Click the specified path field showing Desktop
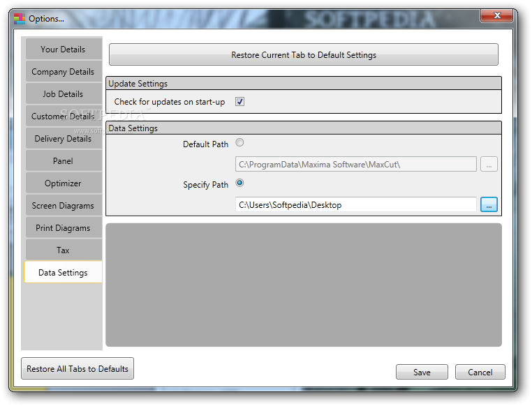 click(356, 204)
